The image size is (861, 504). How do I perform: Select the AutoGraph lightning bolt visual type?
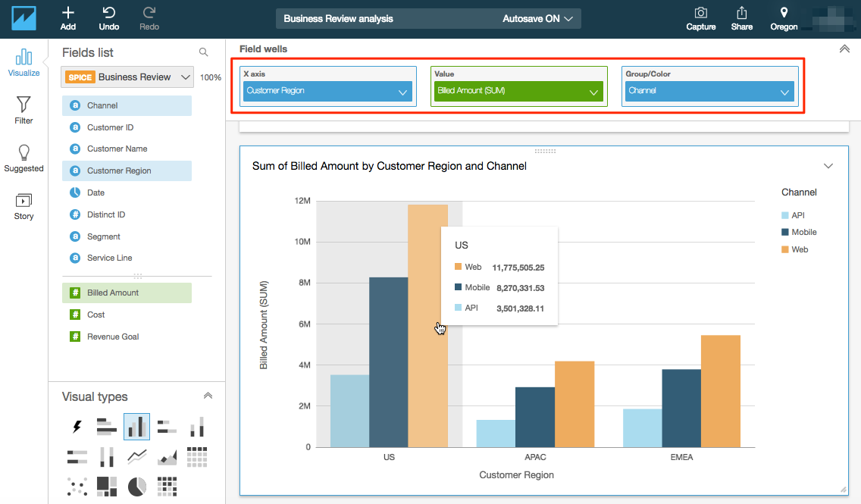[77, 427]
